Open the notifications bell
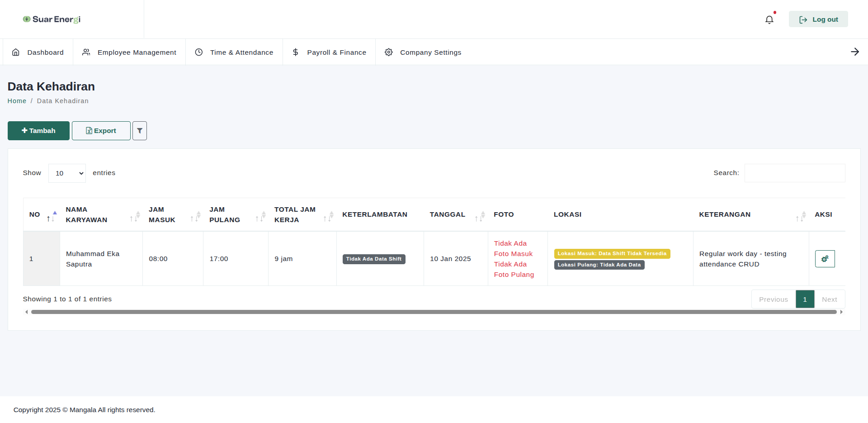Viewport: 868px width, 423px height. click(769, 19)
